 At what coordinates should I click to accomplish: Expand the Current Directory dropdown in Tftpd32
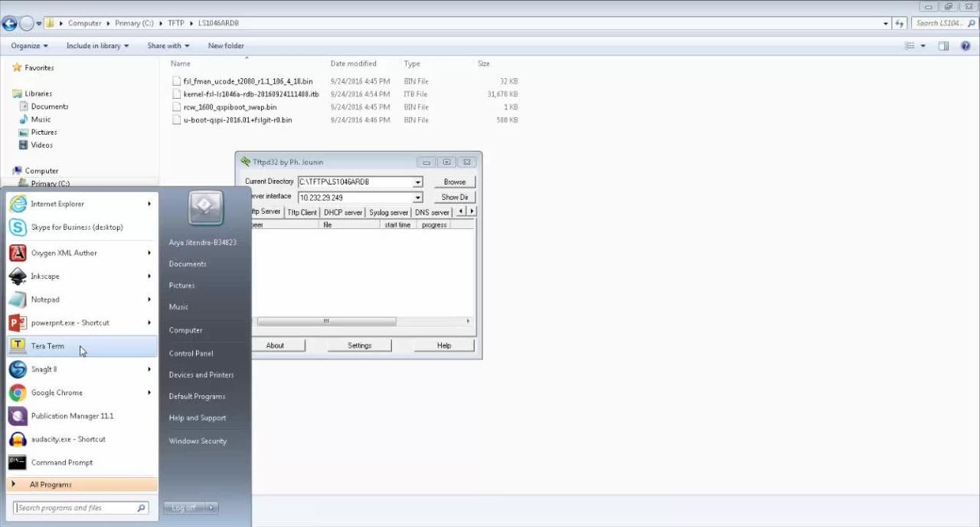(418, 182)
